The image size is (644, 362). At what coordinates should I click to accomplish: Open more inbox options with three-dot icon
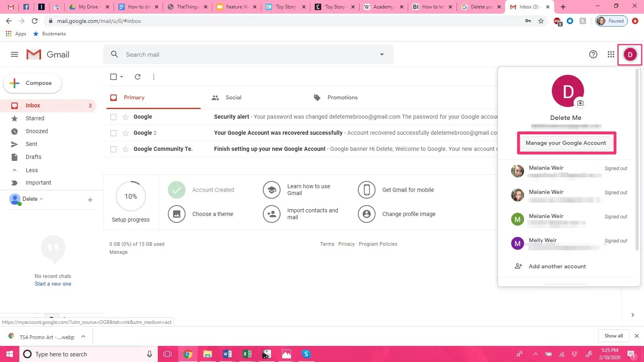tap(153, 76)
